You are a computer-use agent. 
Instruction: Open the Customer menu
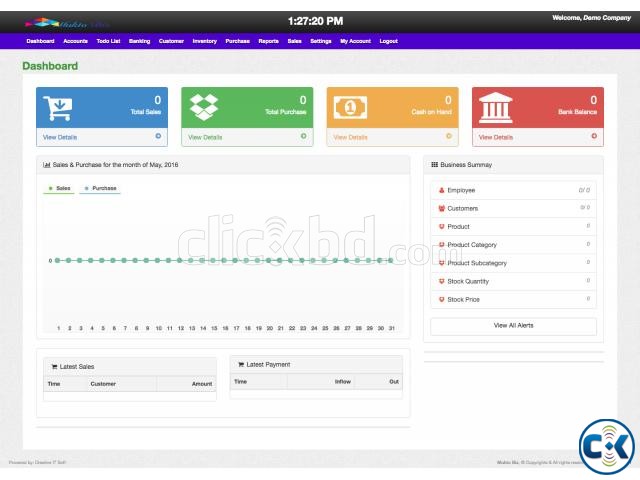(x=171, y=41)
